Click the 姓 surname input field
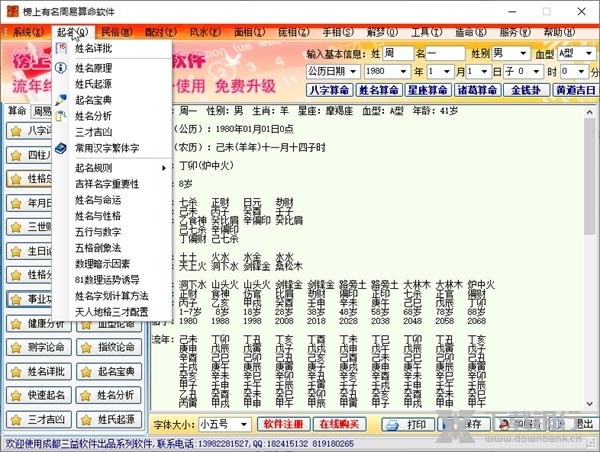The image size is (600, 452). tap(398, 53)
